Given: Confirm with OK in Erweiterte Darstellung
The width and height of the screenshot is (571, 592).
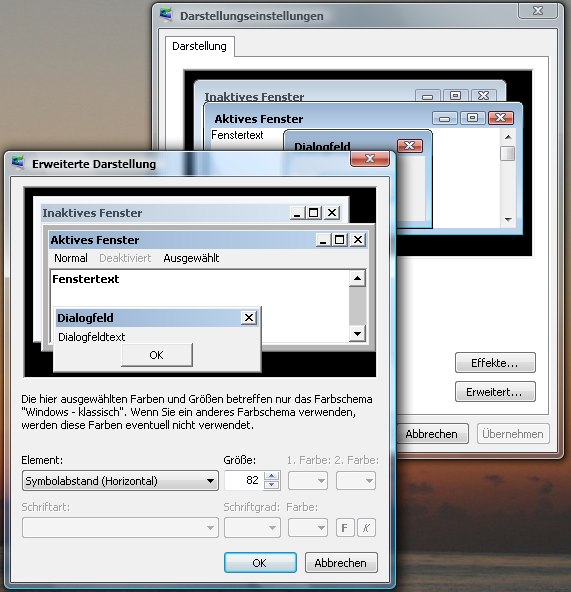Looking at the screenshot, I should coord(260,563).
